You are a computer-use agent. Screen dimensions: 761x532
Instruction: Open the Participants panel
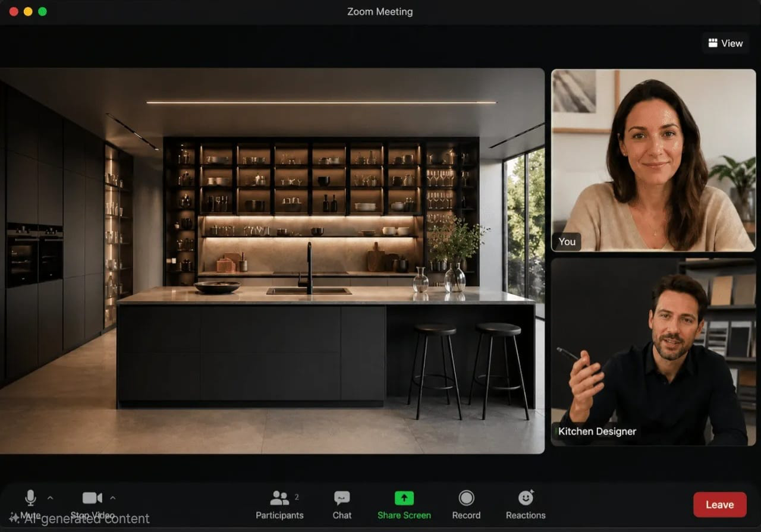point(279,505)
